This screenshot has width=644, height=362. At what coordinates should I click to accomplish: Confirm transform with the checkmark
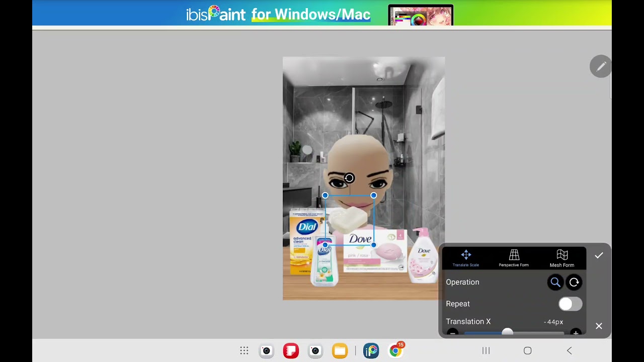pos(599,255)
